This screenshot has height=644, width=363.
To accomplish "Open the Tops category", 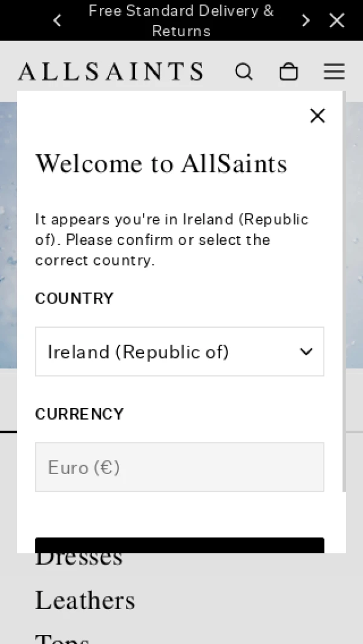I will click(x=62, y=638).
